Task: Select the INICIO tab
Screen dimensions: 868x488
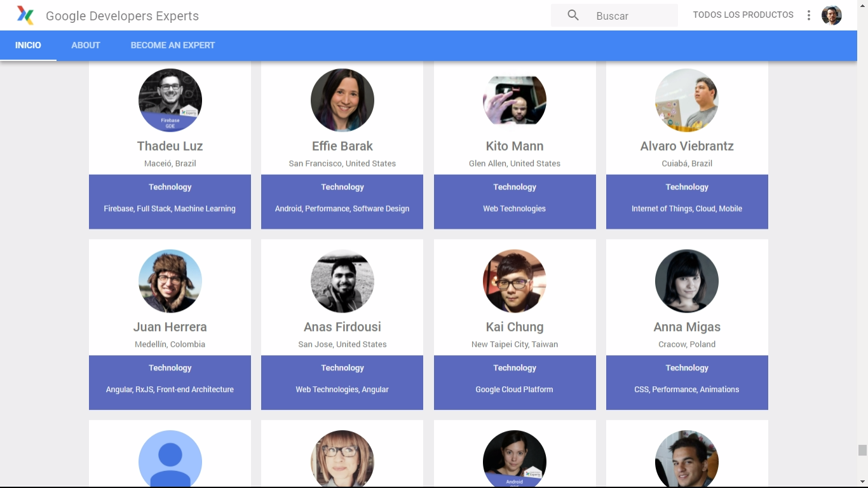Action: [x=28, y=45]
